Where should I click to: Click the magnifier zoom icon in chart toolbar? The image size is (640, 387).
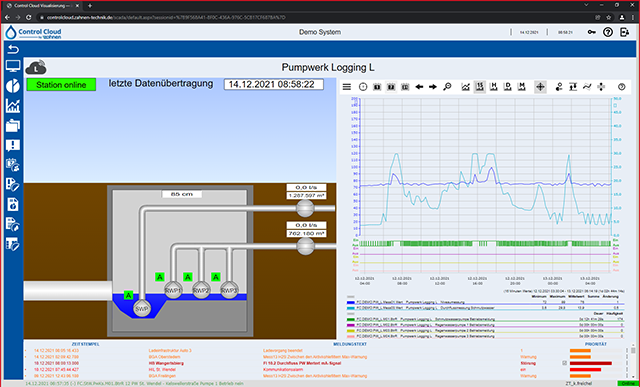(x=447, y=87)
